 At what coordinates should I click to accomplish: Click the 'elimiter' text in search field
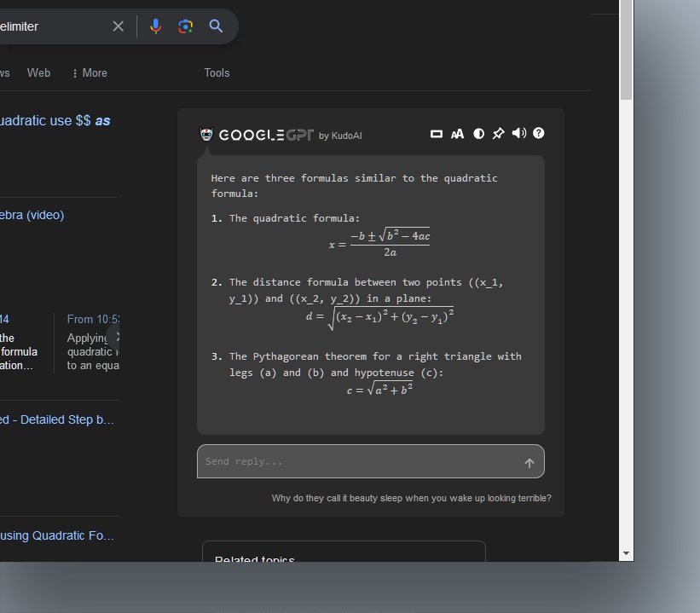pos(20,26)
